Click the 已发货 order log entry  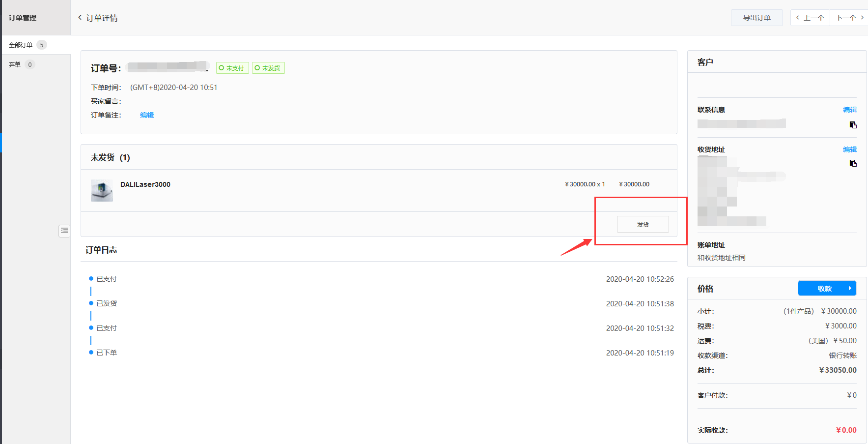(x=107, y=303)
